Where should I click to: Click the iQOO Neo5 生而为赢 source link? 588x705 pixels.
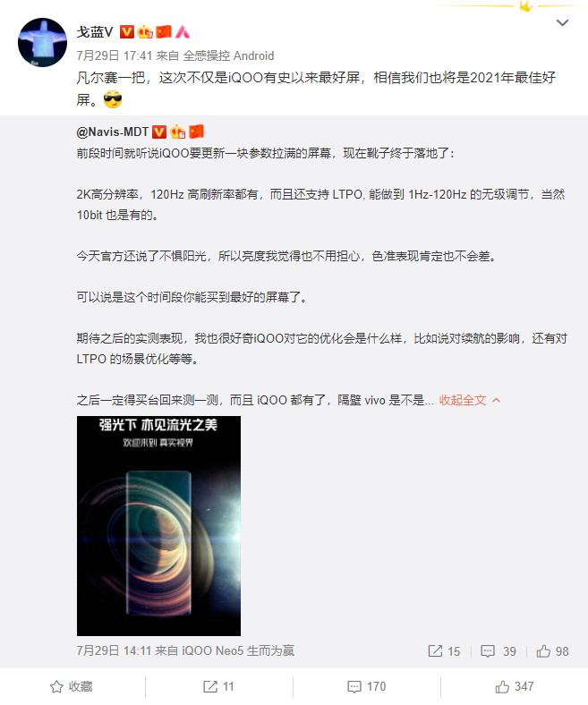[238, 650]
